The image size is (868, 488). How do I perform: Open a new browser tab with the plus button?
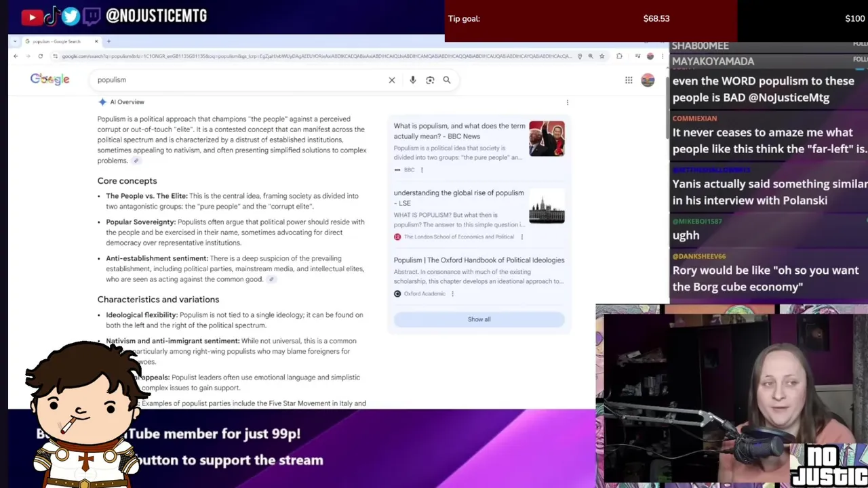coord(108,41)
